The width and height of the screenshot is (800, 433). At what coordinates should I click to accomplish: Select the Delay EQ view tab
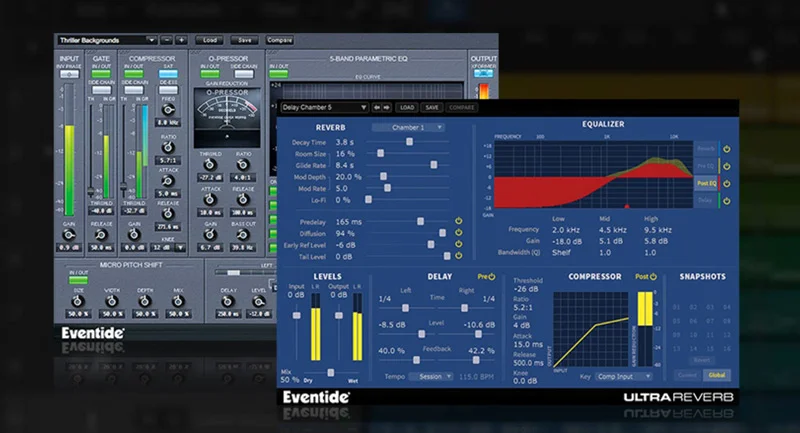[x=707, y=200]
